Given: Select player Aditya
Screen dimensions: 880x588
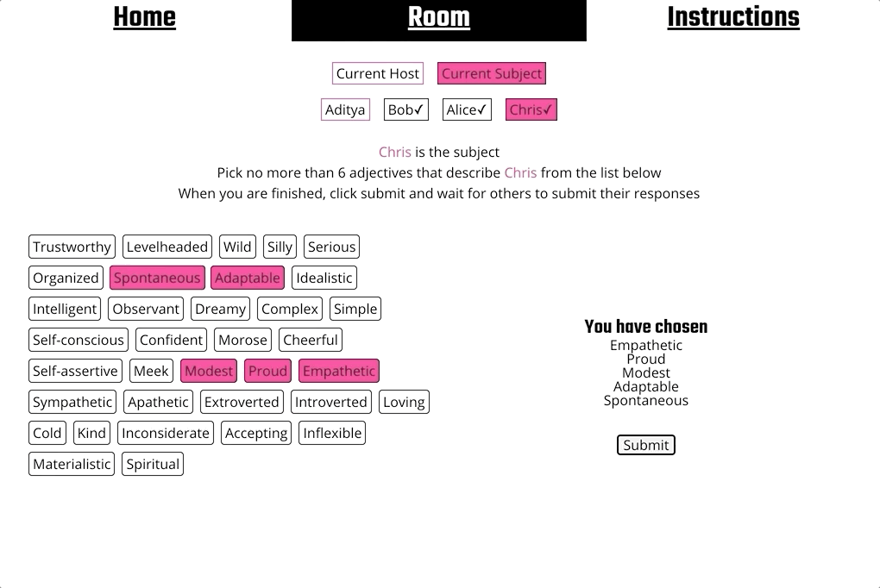Looking at the screenshot, I should click(x=345, y=109).
